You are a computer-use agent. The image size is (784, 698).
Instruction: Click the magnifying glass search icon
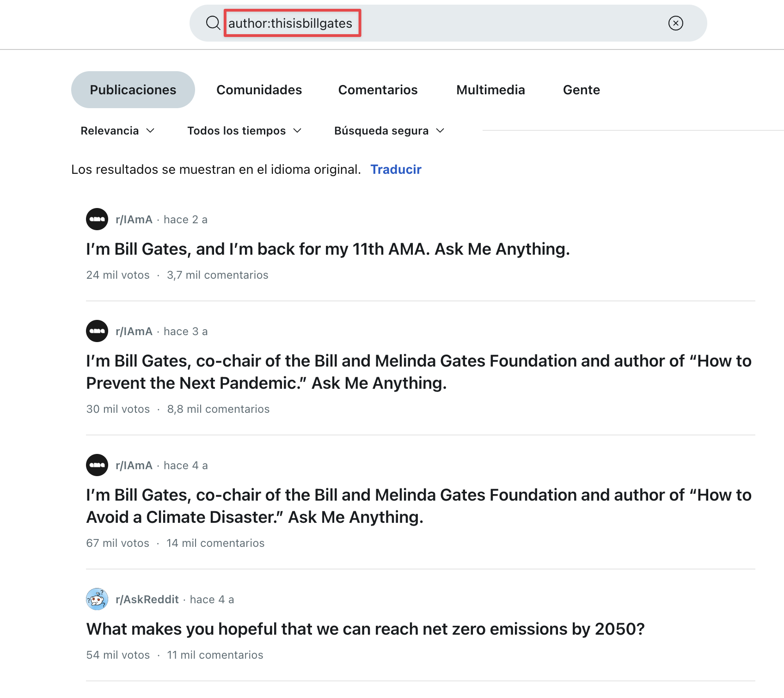(213, 23)
